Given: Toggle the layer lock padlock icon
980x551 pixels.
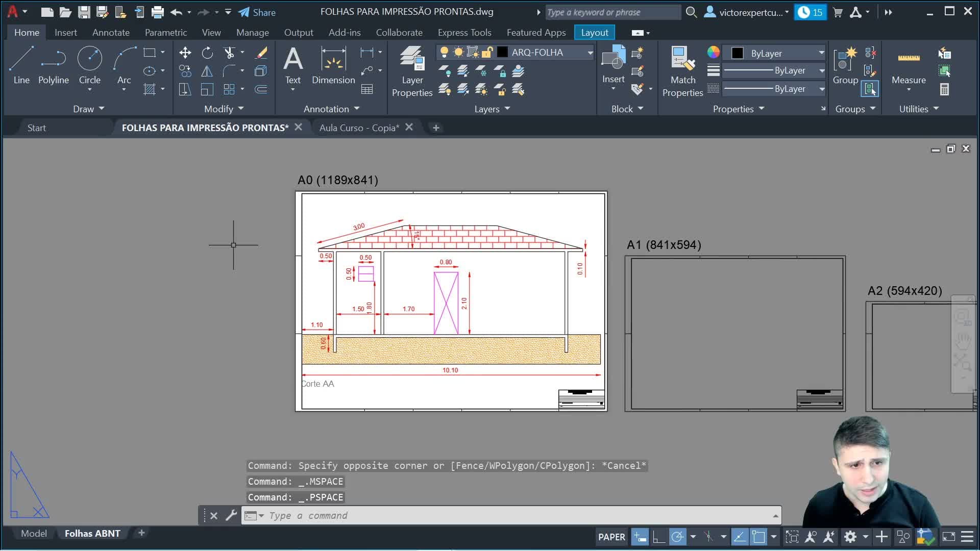Looking at the screenshot, I should pyautogui.click(x=487, y=52).
